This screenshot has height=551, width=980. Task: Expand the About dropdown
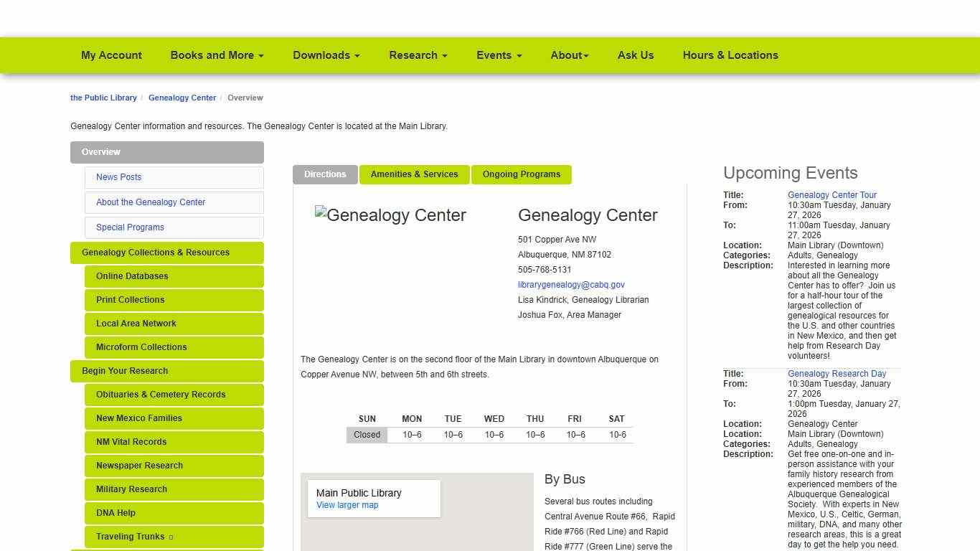(569, 55)
